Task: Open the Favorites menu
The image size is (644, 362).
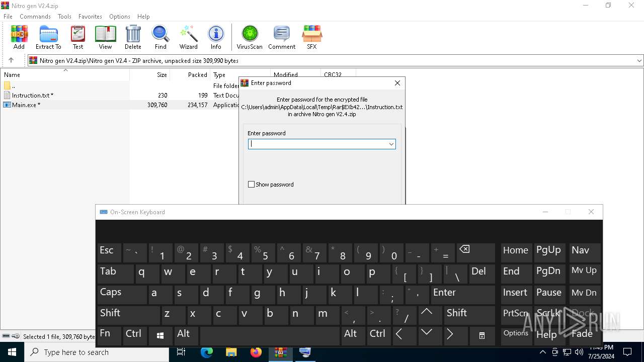Action: tap(90, 17)
